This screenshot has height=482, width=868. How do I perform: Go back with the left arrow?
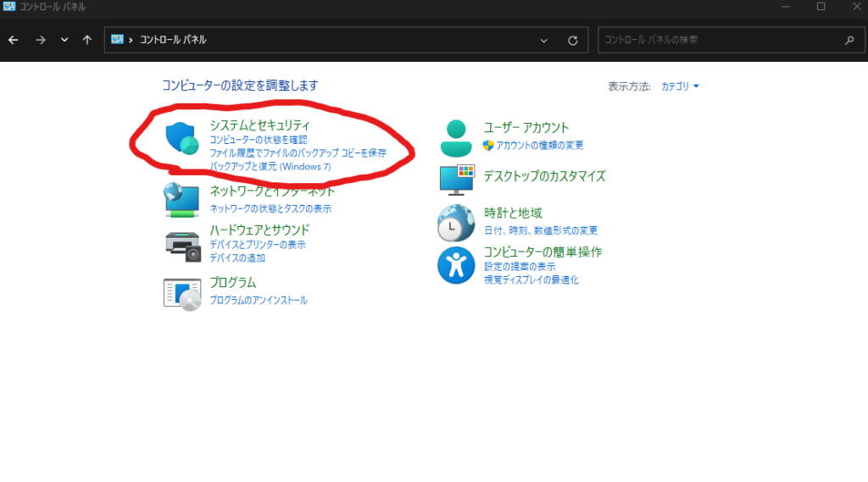[14, 40]
